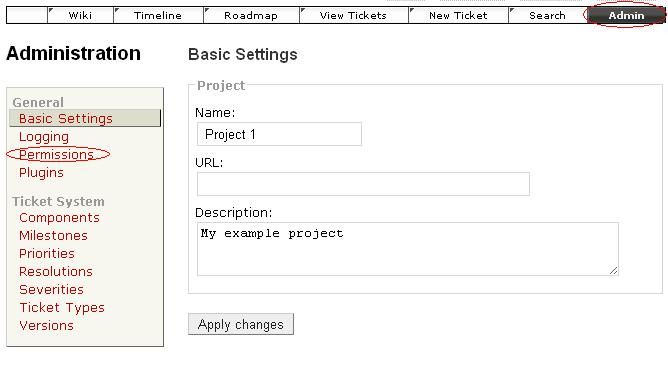Go to View Tickets
668x373 pixels.
coord(353,15)
